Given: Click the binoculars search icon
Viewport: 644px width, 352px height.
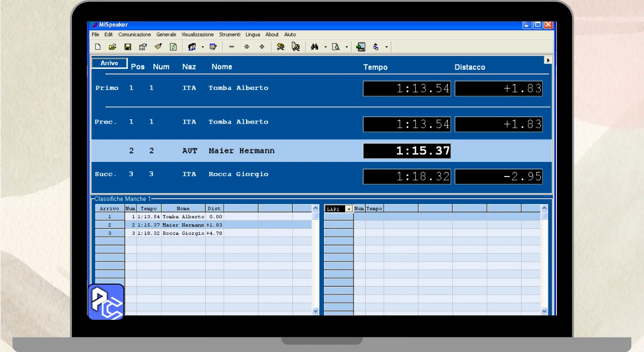Looking at the screenshot, I should click(314, 47).
